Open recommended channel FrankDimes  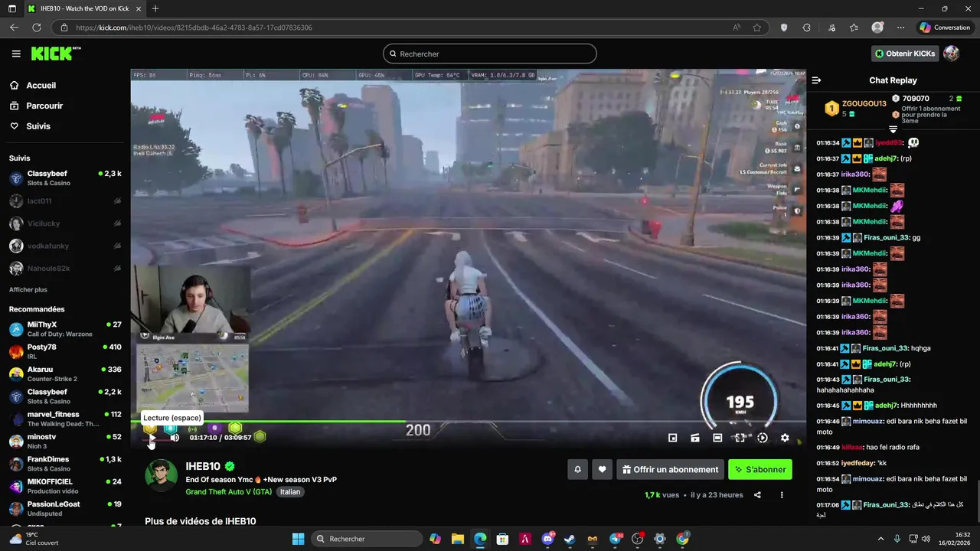point(65,464)
